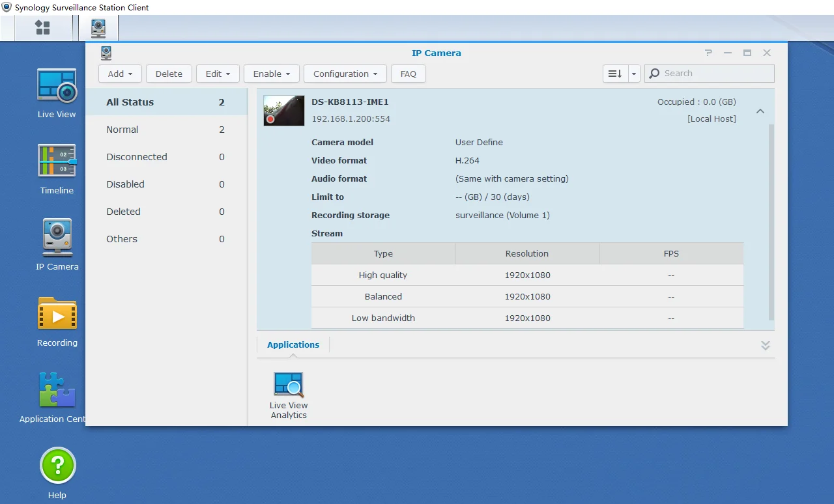
Task: Click the Search input field
Action: click(x=710, y=74)
